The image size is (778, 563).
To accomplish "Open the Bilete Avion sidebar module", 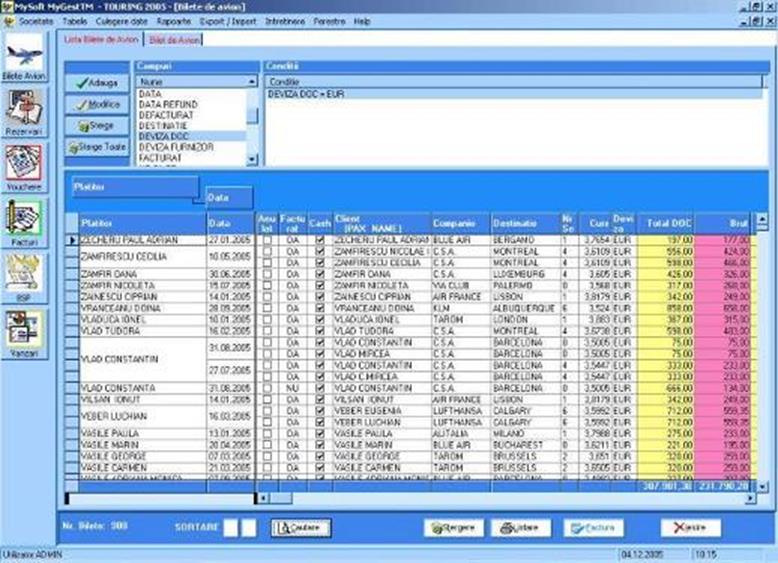I will coord(24,57).
